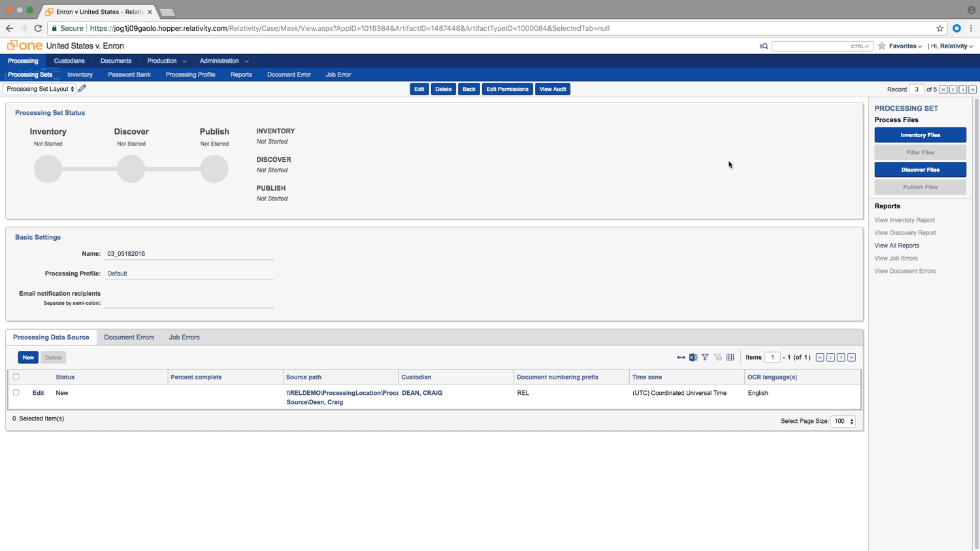980x551 pixels.
Task: Click the top toolbar Delete button
Action: point(444,89)
